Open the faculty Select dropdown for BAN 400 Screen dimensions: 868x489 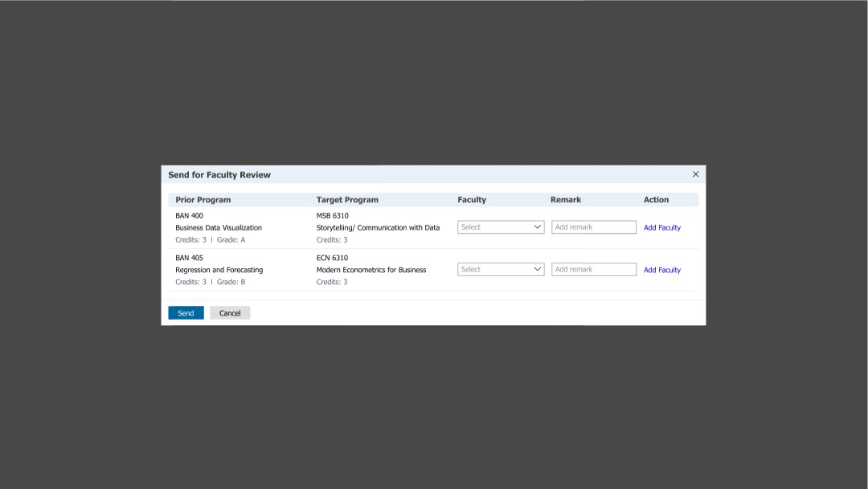[500, 226]
